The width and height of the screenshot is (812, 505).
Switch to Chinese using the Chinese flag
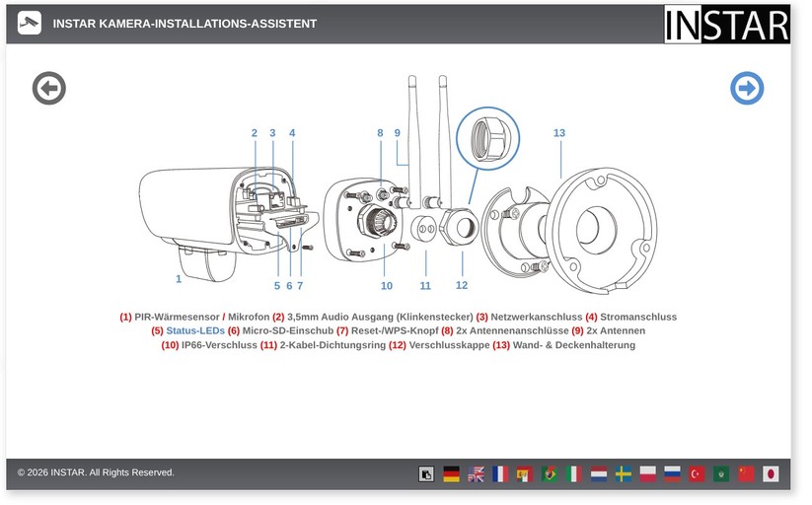click(746, 473)
